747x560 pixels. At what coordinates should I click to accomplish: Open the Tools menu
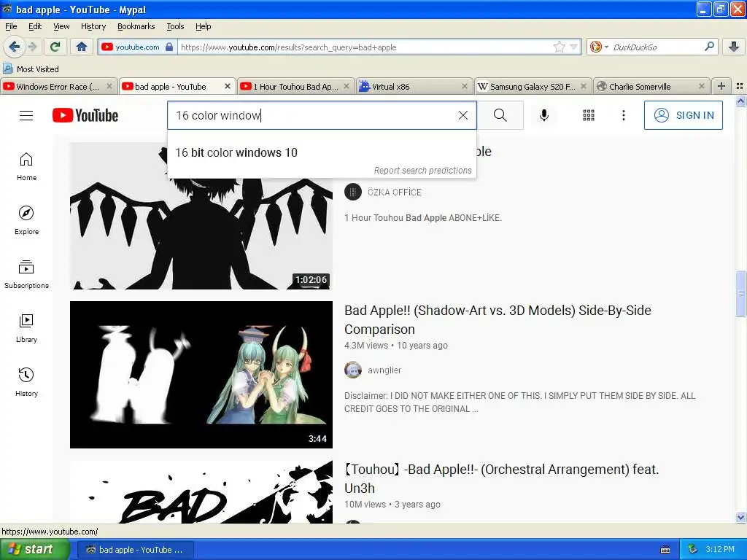pyautogui.click(x=175, y=26)
